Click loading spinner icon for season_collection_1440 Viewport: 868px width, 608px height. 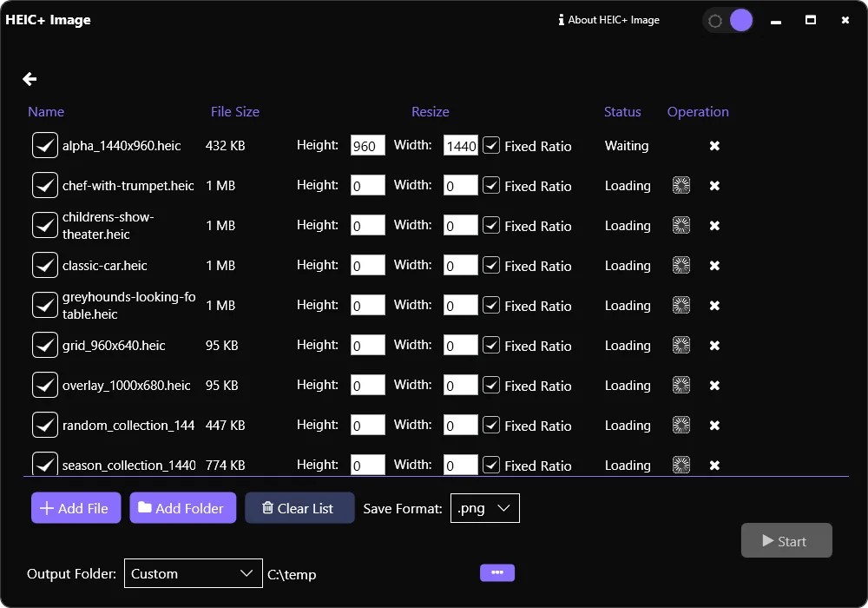[681, 465]
